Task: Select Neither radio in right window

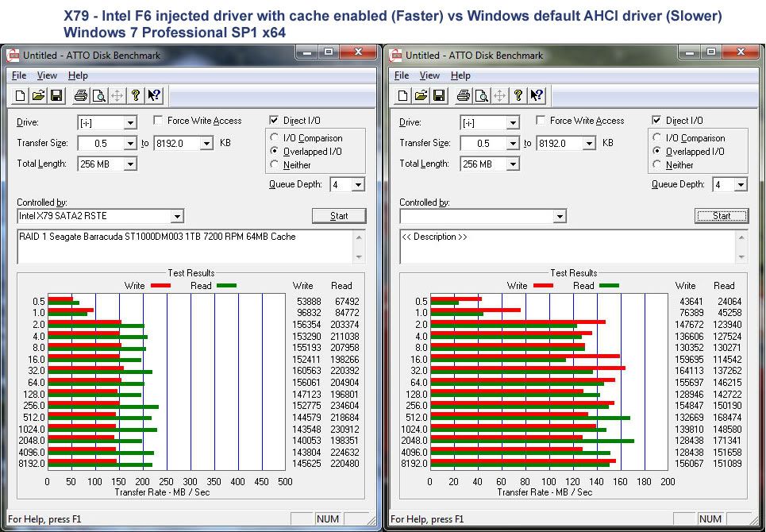Action: pyautogui.click(x=656, y=164)
